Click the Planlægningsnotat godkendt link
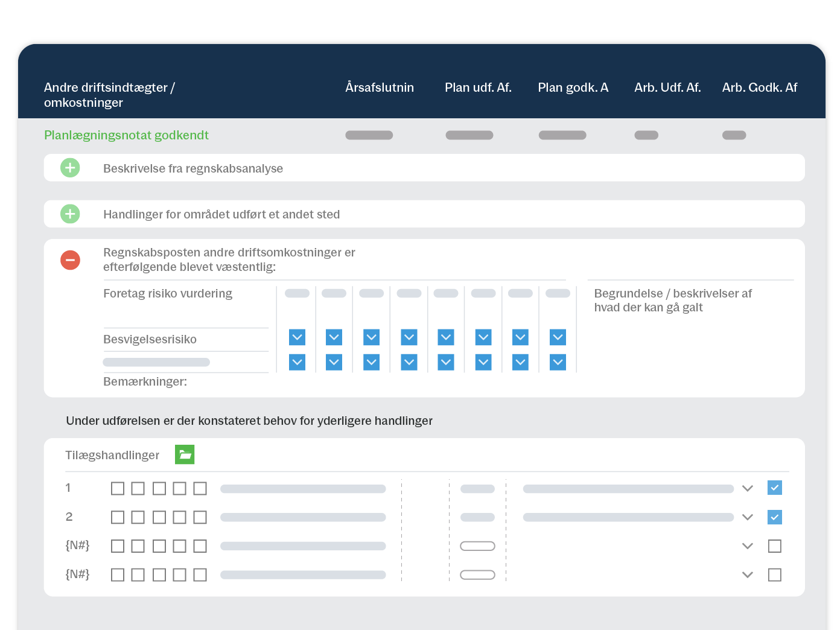The height and width of the screenshot is (630, 840). pyautogui.click(x=126, y=135)
